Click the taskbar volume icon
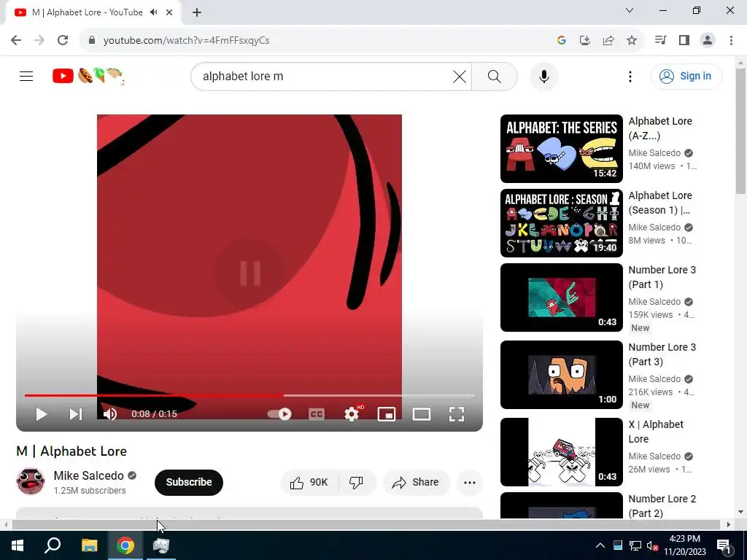Image resolution: width=747 pixels, height=560 pixels. click(652, 545)
